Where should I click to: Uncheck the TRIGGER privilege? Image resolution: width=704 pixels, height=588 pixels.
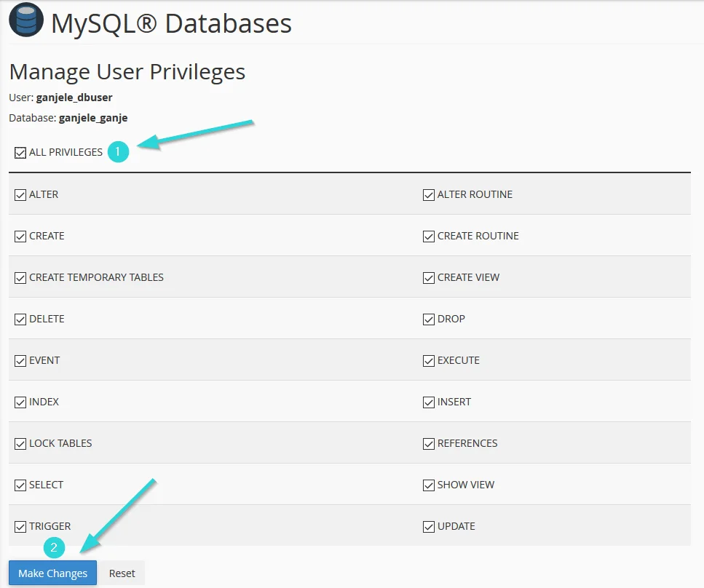(20, 526)
